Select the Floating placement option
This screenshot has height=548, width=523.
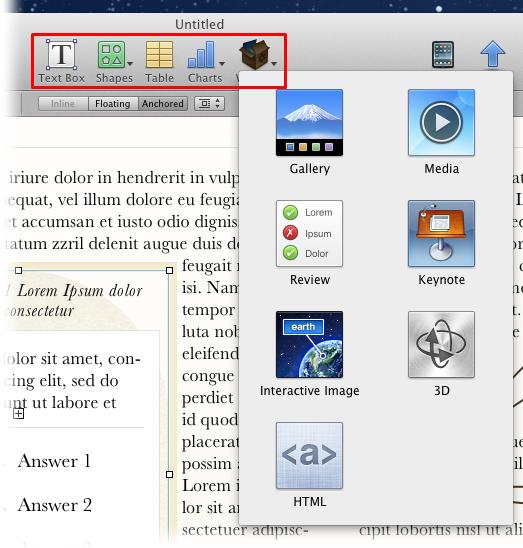[113, 104]
